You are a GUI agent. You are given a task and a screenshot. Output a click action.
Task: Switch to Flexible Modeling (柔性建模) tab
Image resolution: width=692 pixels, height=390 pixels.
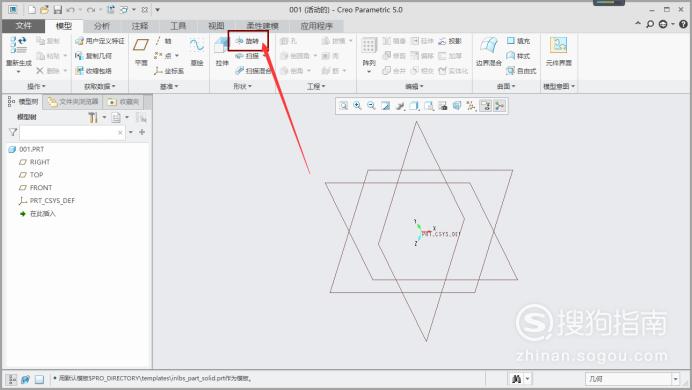click(x=263, y=26)
